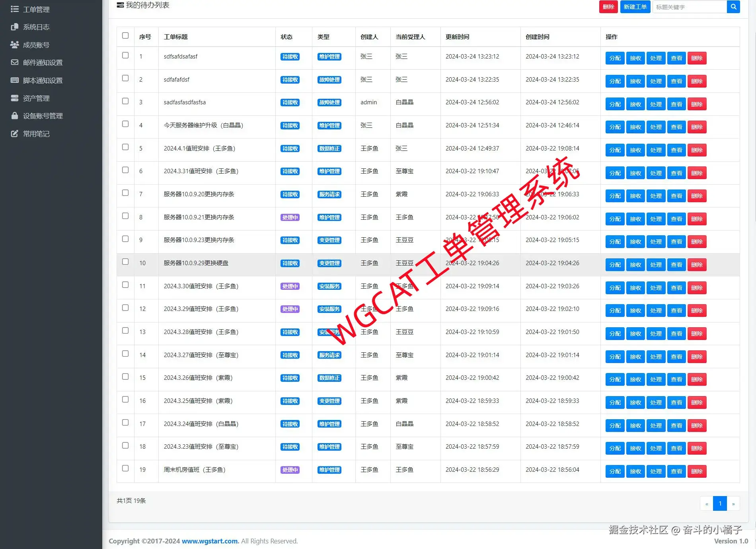
Task: Click 分配 for 2024.3.23值班安排 row
Action: pyautogui.click(x=615, y=448)
